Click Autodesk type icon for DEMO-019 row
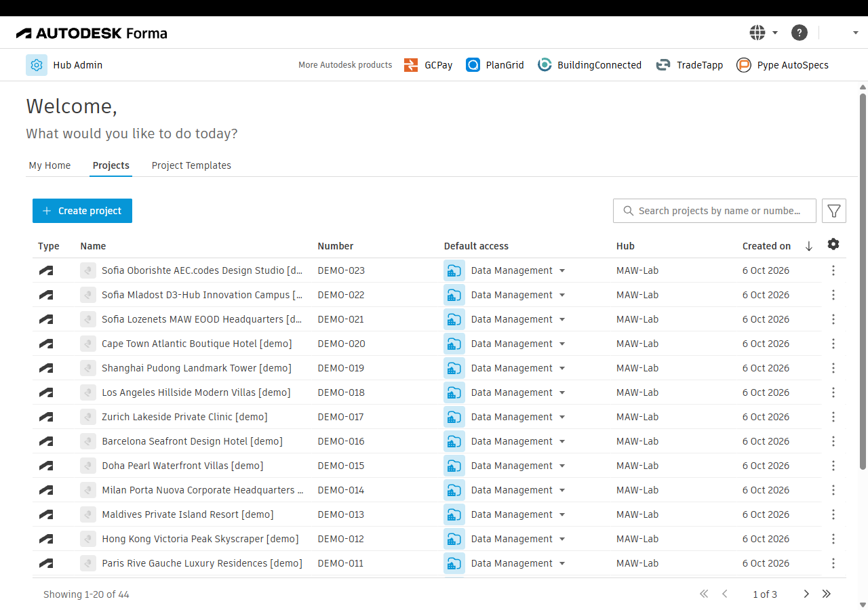 pos(46,368)
